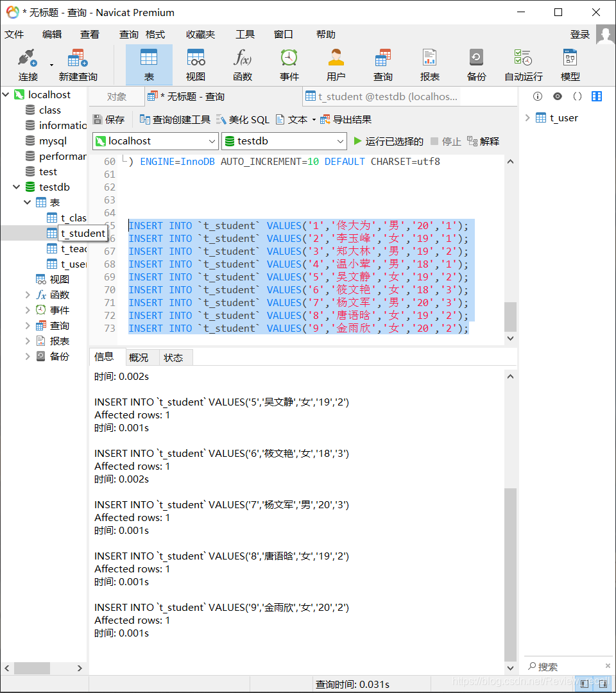This screenshot has height=693, width=616.
Task: Click the editor scroll-down arrow
Action: click(510, 338)
